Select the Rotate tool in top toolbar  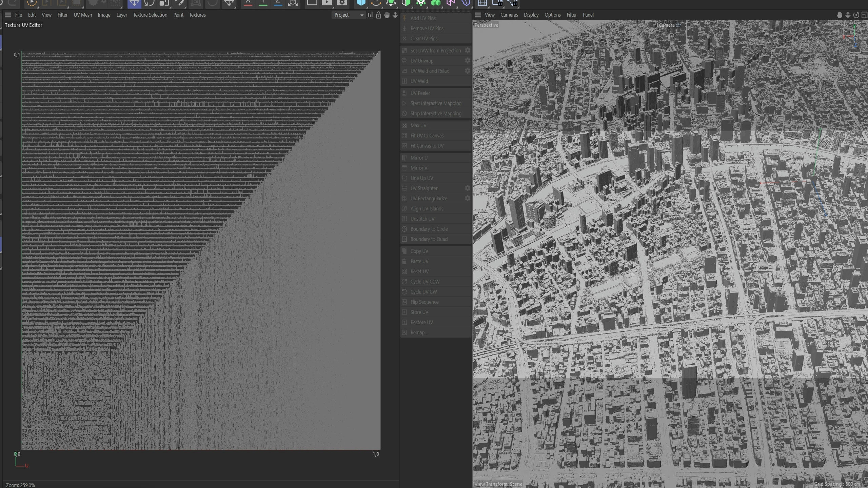coord(149,3)
